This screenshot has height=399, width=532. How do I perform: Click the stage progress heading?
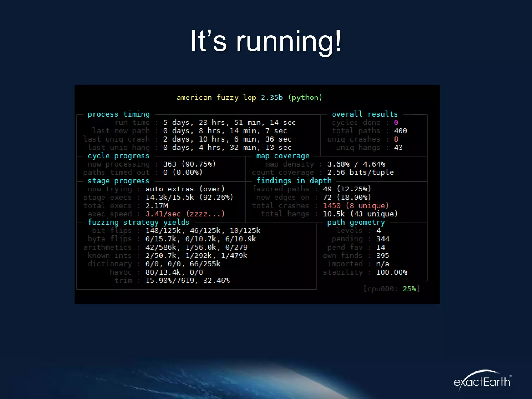(x=118, y=181)
